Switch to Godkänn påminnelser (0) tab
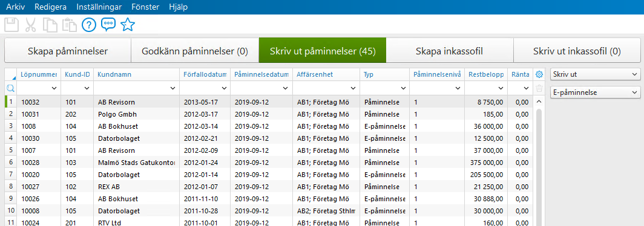The height and width of the screenshot is (226, 644). 195,51
